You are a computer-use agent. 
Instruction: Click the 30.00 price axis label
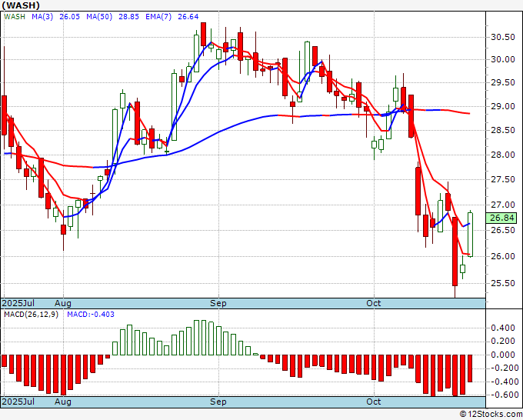coord(503,60)
